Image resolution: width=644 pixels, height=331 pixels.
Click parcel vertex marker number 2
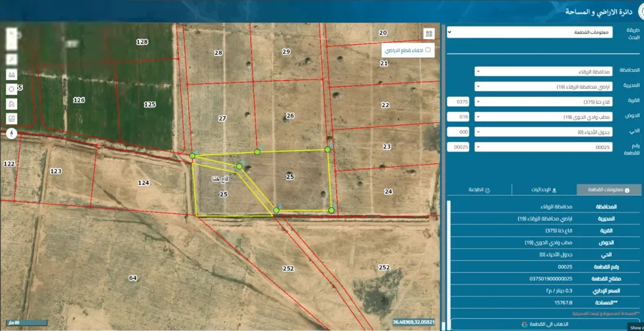(x=277, y=211)
